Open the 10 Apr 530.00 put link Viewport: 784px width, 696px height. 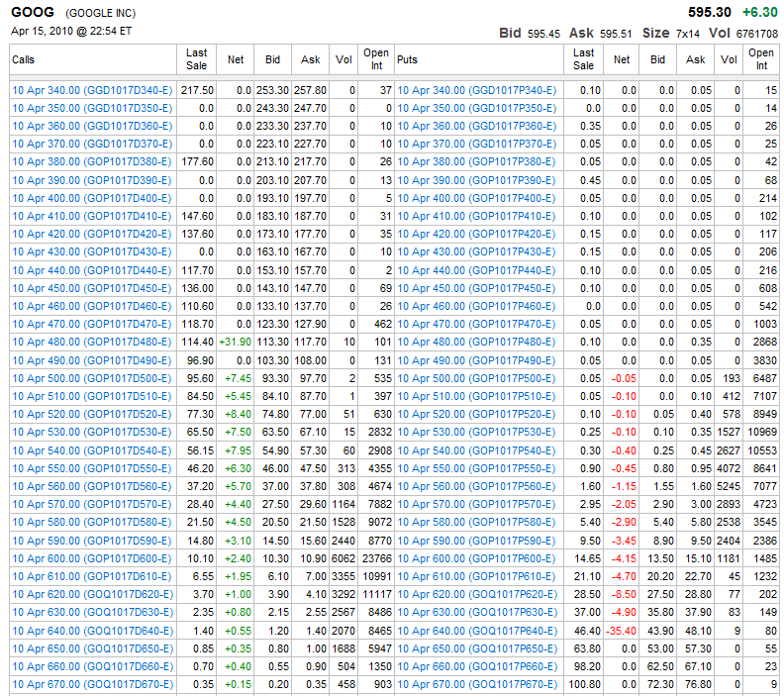click(476, 433)
